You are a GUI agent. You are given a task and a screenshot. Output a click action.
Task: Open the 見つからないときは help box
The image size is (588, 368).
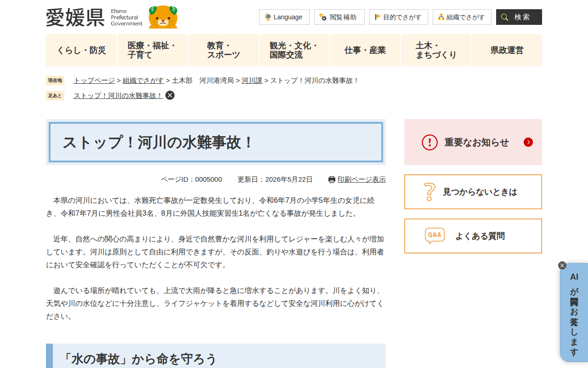(473, 192)
